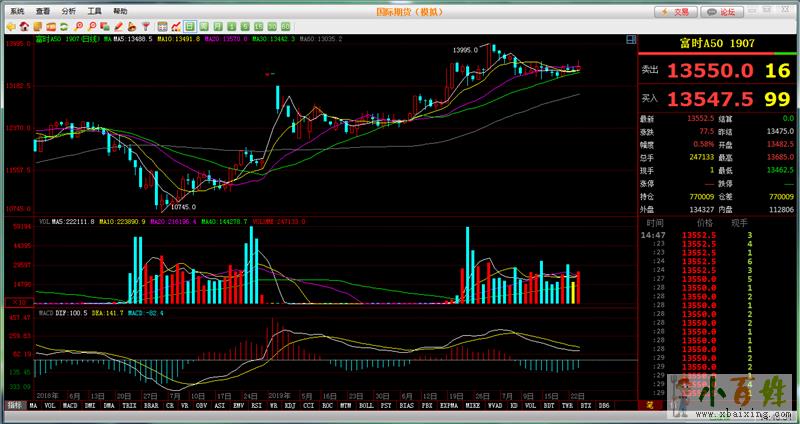Click the first magnifier zoom icon

tap(78, 24)
